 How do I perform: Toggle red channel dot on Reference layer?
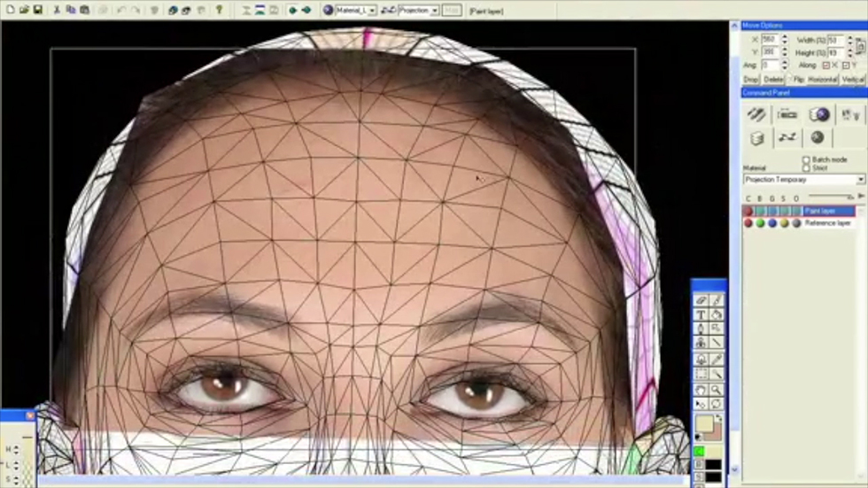point(748,223)
